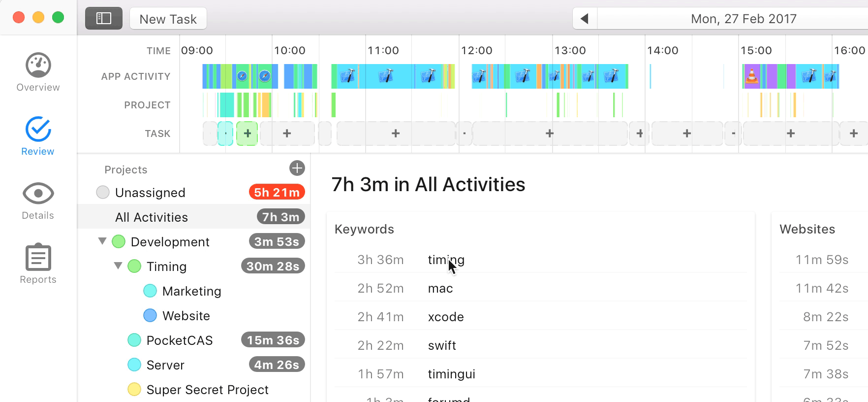Select the Website project
Image resolution: width=868 pixels, height=402 pixels.
tap(186, 316)
